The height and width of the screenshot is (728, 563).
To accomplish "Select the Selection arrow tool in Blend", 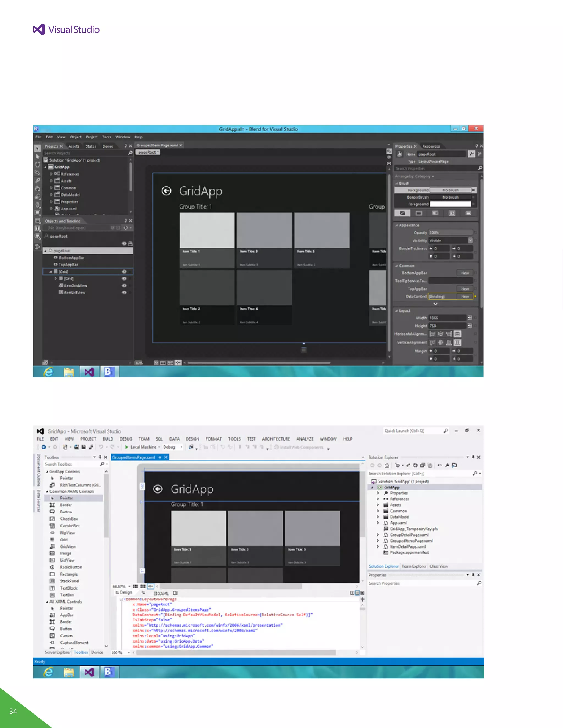I will point(37,148).
